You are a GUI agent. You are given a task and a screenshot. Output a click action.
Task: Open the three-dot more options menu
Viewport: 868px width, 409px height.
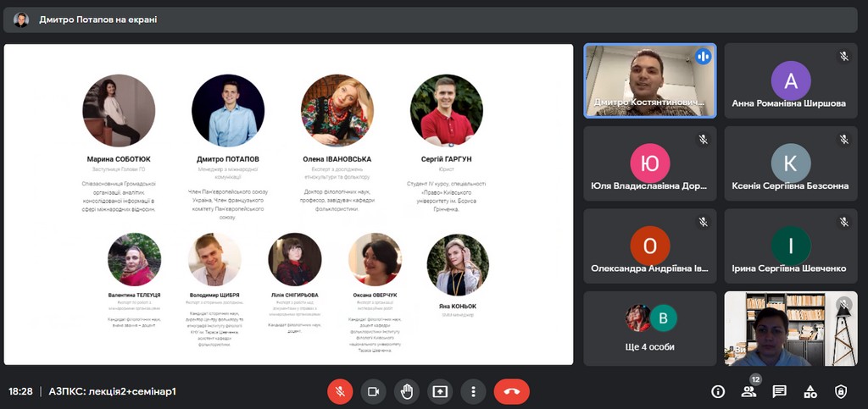(x=473, y=391)
